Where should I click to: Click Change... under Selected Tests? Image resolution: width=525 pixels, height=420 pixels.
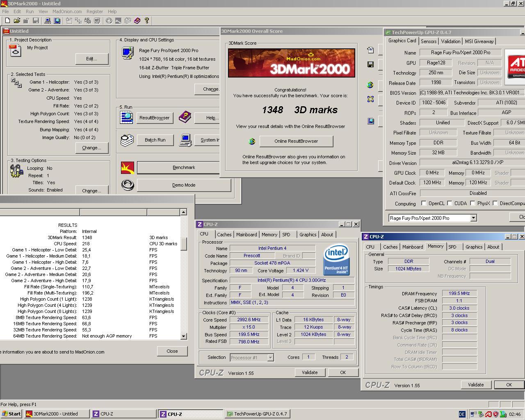91,148
